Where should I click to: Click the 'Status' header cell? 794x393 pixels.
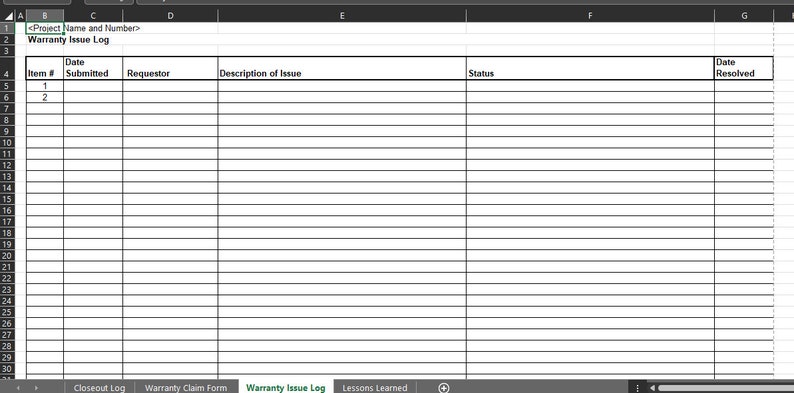590,68
